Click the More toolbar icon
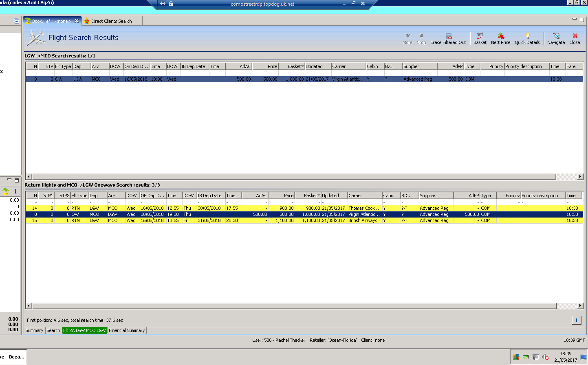 click(x=407, y=39)
